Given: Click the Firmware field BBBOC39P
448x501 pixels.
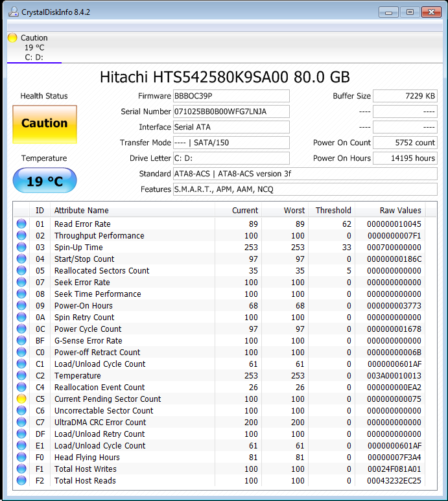Looking at the screenshot, I should 231,96.
